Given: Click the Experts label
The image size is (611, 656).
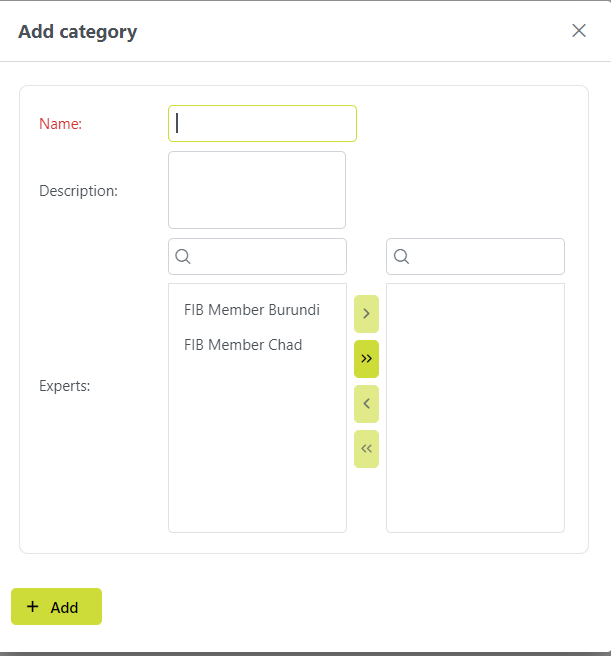Looking at the screenshot, I should 64,385.
